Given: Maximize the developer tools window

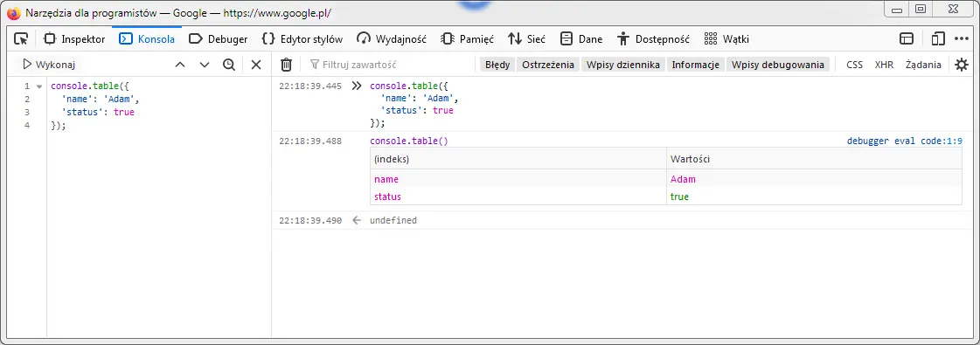Looking at the screenshot, I should coord(920,10).
